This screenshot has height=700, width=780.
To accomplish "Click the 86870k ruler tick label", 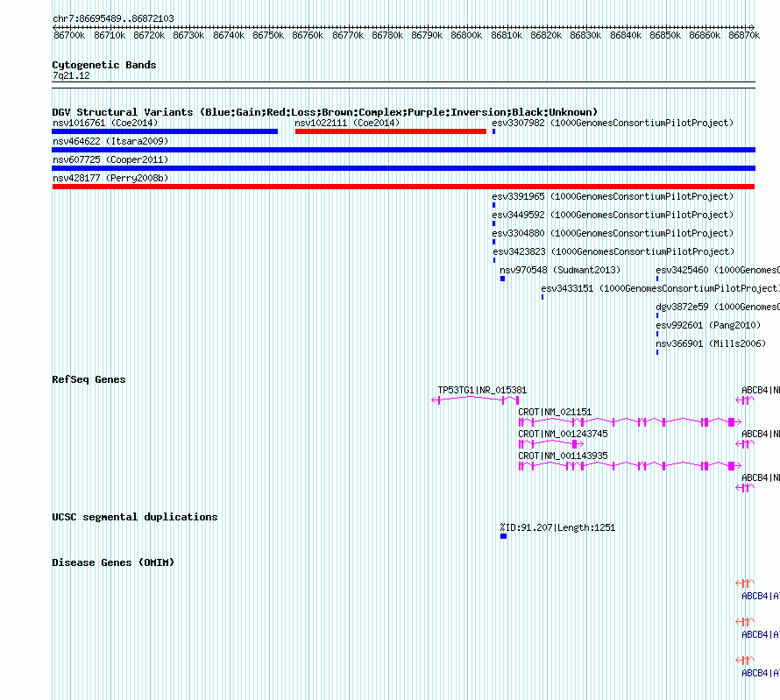I will (744, 35).
